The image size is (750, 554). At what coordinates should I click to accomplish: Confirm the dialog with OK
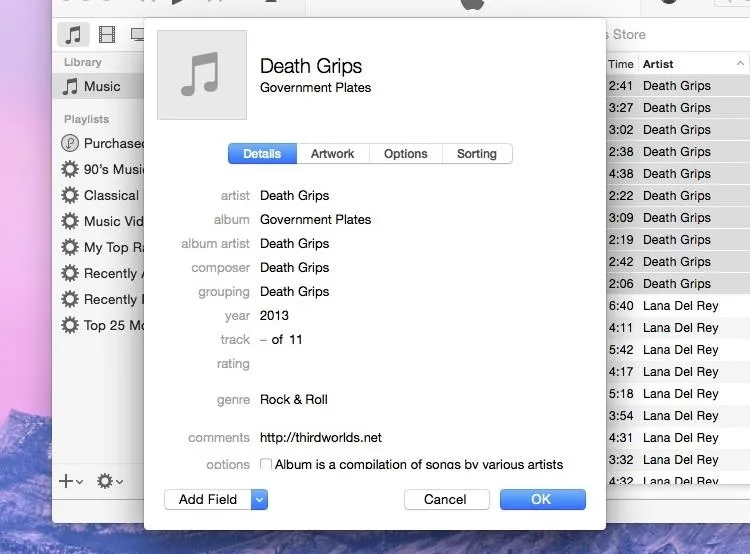542,499
